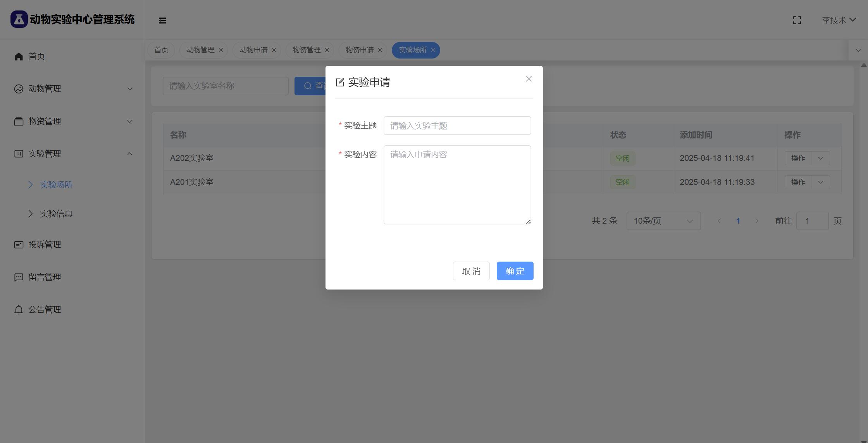The width and height of the screenshot is (868, 443).
Task: Focus the 实验主题 input field
Action: 457,126
